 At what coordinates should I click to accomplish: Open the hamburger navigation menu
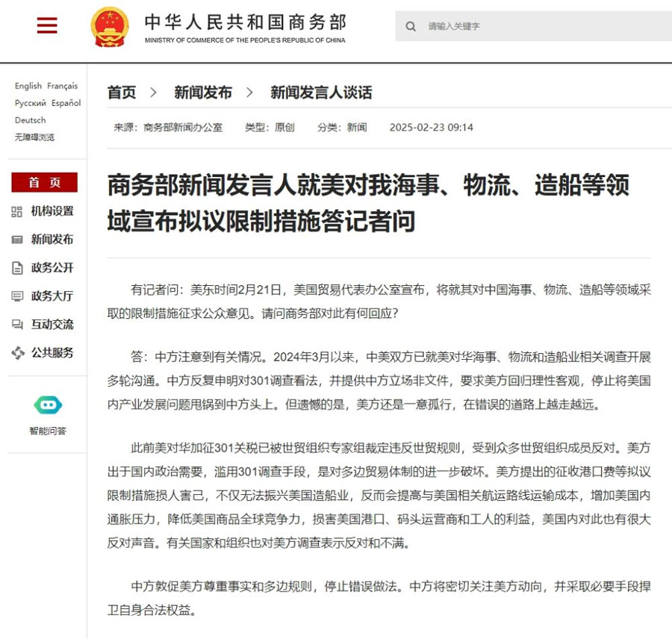pyautogui.click(x=47, y=25)
